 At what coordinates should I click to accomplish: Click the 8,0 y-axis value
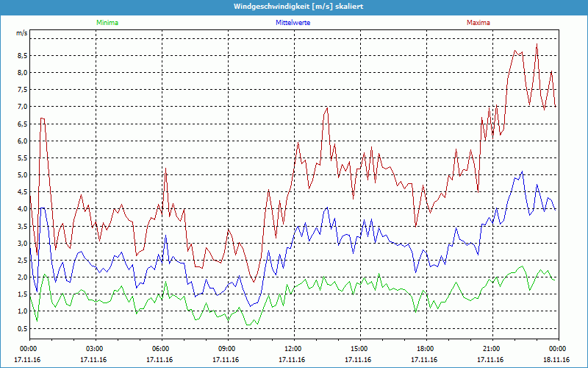22,72
